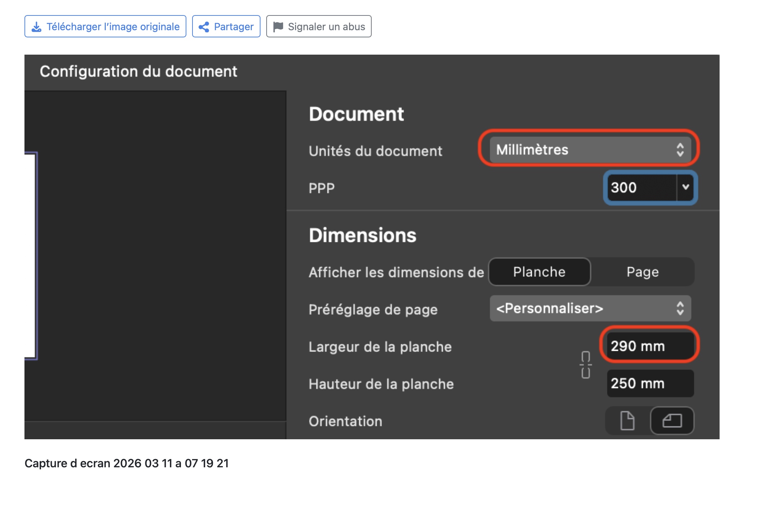Viewport: 775px width, 532px height.
Task: Click the Partager button
Action: pyautogui.click(x=226, y=27)
